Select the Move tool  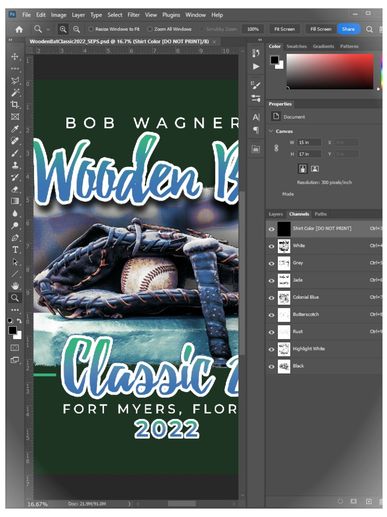tap(15, 56)
